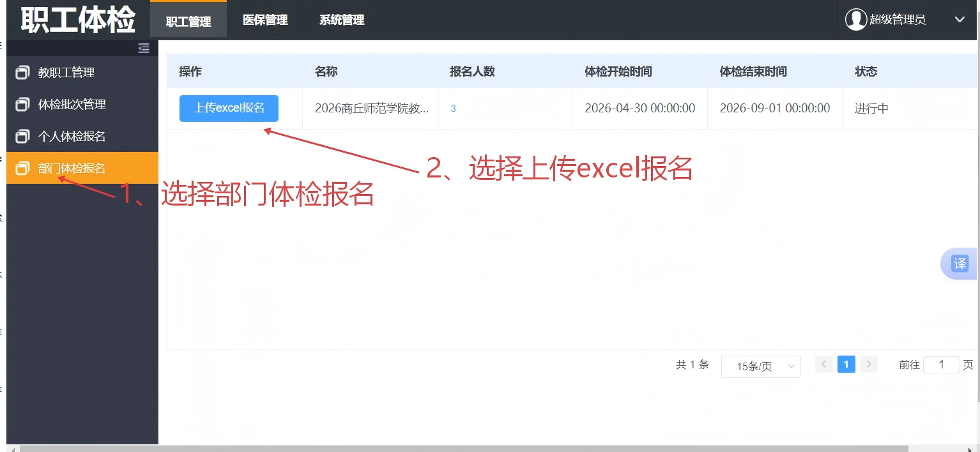Screen dimensions: 980x452
Task: Click the 2026-09-01 00:00:00 end time cell
Action: [x=775, y=108]
